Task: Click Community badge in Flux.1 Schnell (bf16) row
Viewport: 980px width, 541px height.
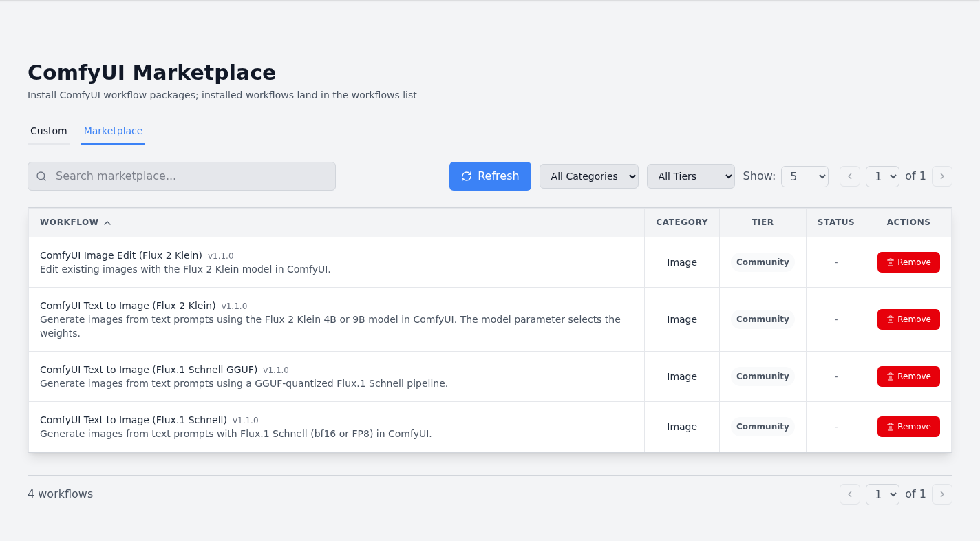Action: coord(763,427)
